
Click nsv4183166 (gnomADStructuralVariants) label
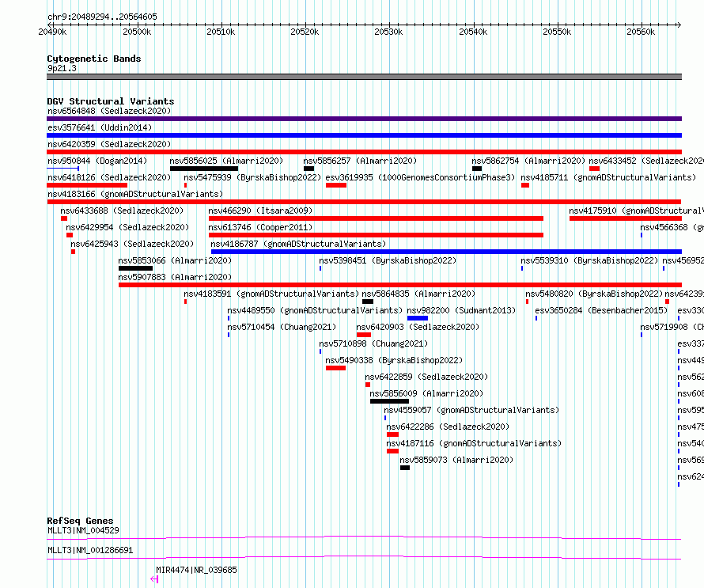135,194
